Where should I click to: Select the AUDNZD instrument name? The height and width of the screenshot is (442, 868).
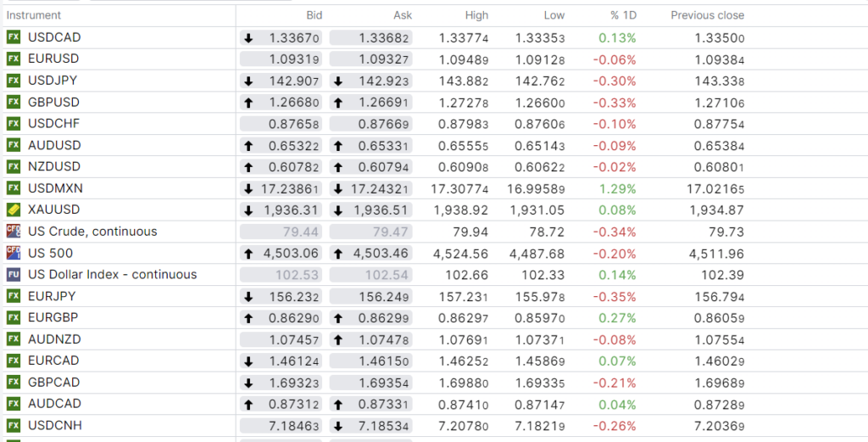point(54,338)
